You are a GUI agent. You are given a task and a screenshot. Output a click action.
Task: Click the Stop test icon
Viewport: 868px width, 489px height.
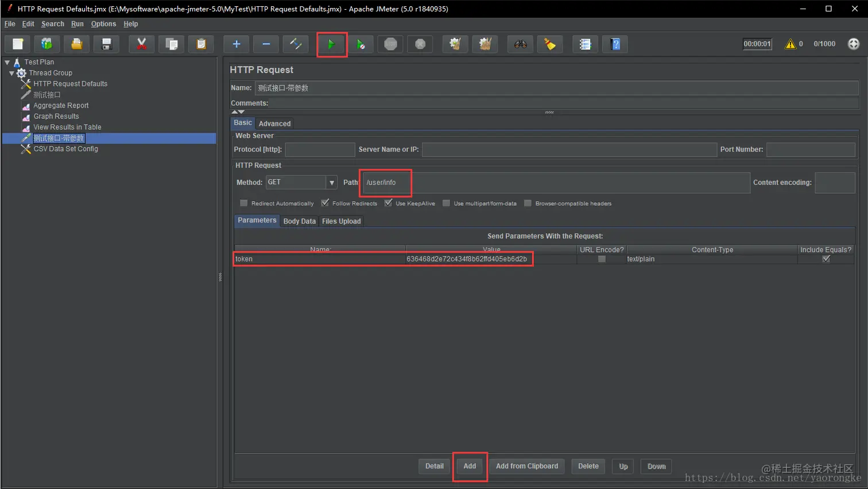[391, 44]
